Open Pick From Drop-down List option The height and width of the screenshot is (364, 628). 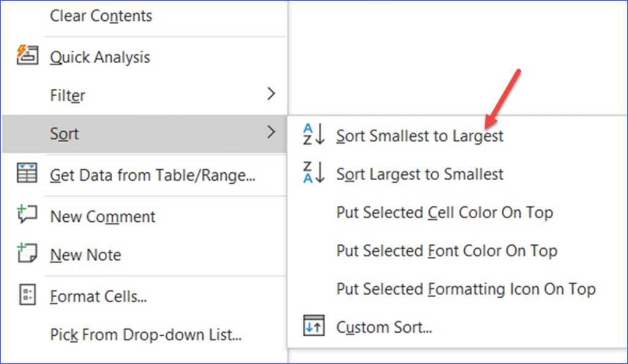tap(146, 335)
